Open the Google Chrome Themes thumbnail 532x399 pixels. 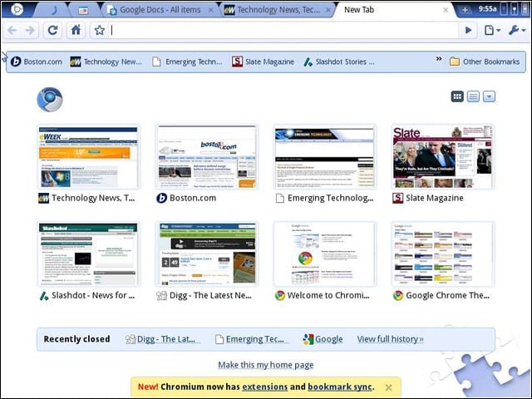tap(443, 254)
